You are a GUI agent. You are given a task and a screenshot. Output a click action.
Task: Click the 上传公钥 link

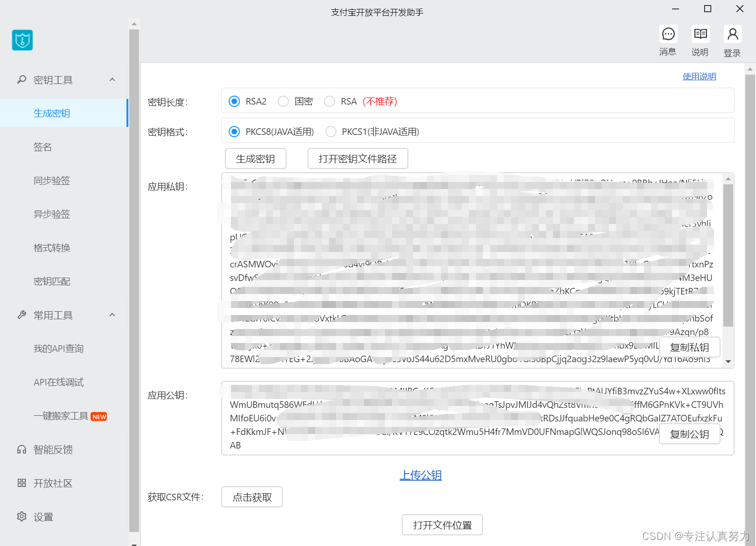click(420, 475)
